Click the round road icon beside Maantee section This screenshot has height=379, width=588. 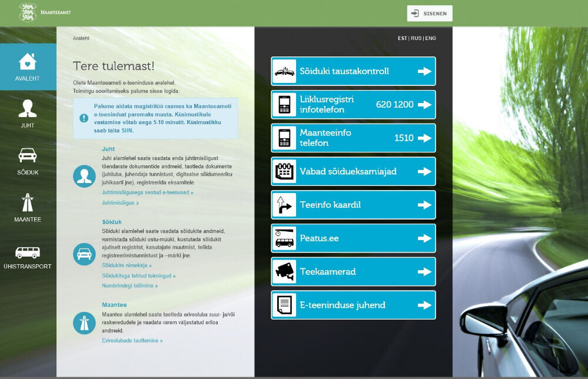[x=84, y=323]
